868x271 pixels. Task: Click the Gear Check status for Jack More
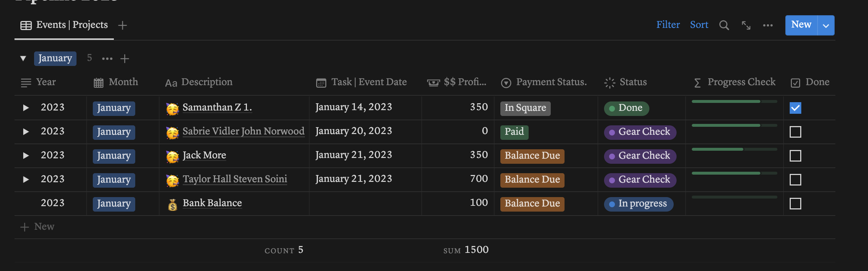pos(640,156)
